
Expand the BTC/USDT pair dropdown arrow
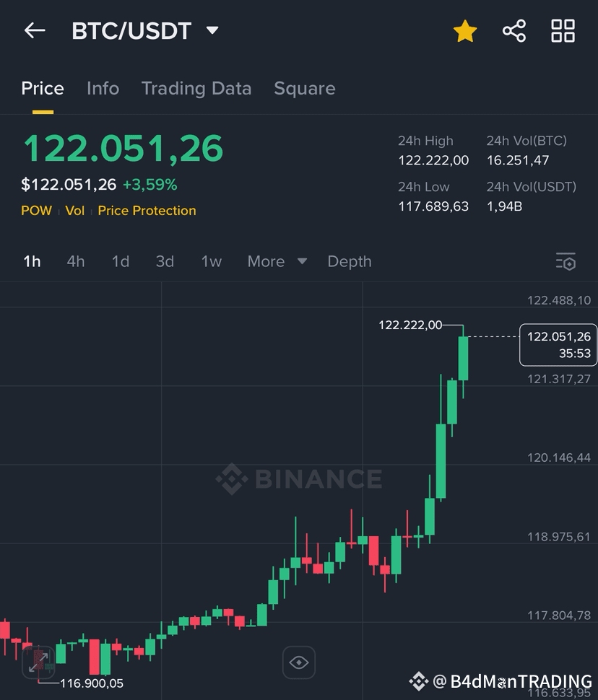coord(212,30)
